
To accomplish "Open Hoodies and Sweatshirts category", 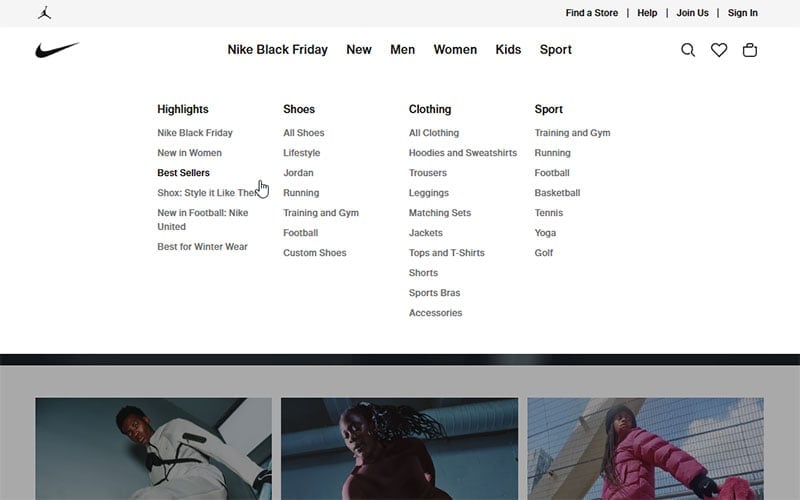I will (x=463, y=153).
